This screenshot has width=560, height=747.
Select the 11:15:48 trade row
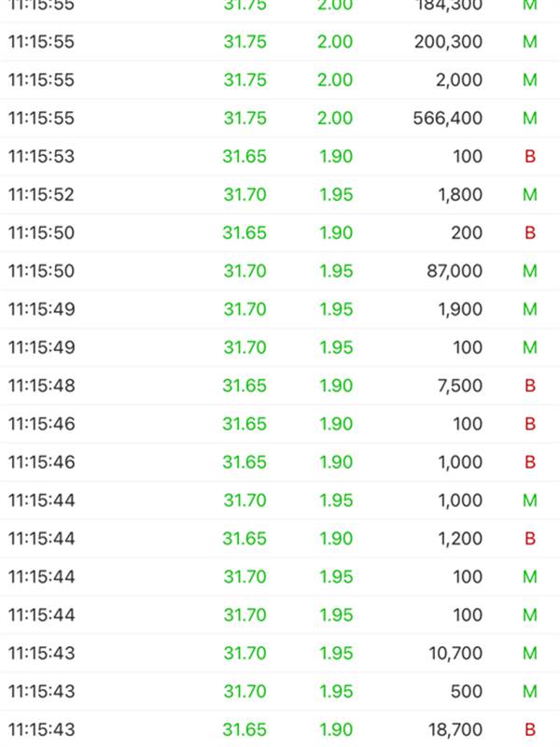[280, 386]
